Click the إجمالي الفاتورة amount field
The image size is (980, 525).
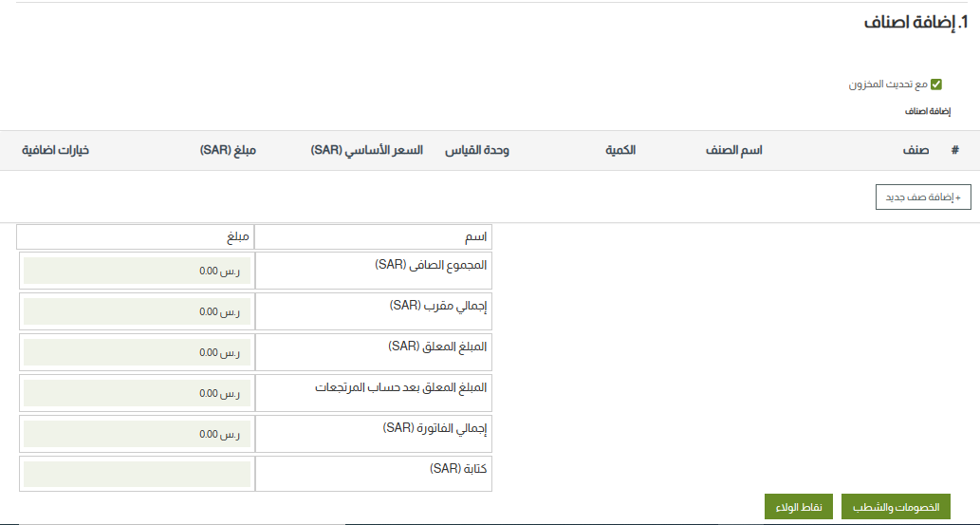tap(137, 434)
